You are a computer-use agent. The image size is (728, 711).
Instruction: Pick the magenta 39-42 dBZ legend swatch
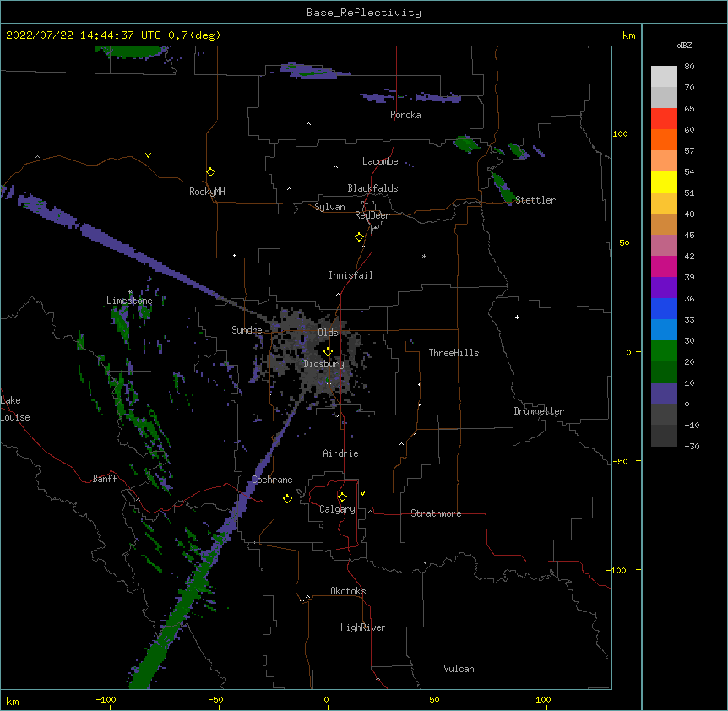tap(664, 266)
